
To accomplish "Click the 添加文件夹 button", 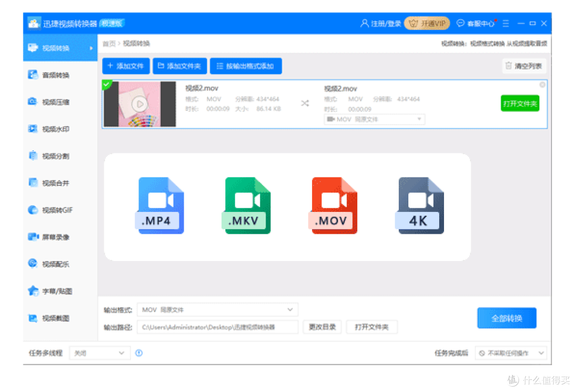I will (x=180, y=66).
